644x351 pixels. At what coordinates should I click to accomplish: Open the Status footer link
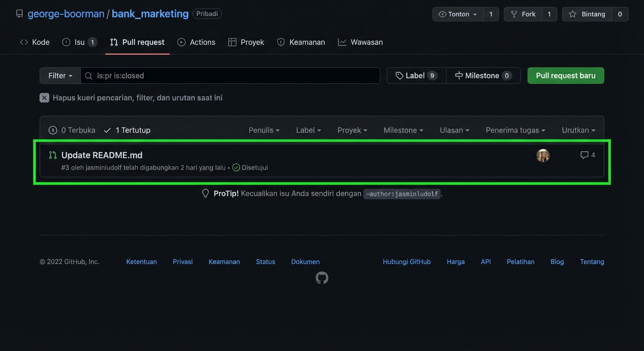(x=266, y=262)
